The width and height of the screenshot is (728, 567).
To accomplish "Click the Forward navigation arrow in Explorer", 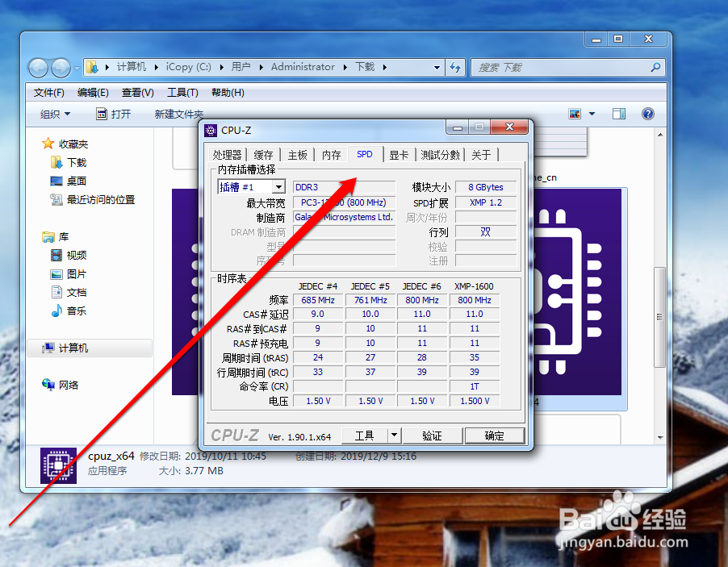I will [61, 68].
